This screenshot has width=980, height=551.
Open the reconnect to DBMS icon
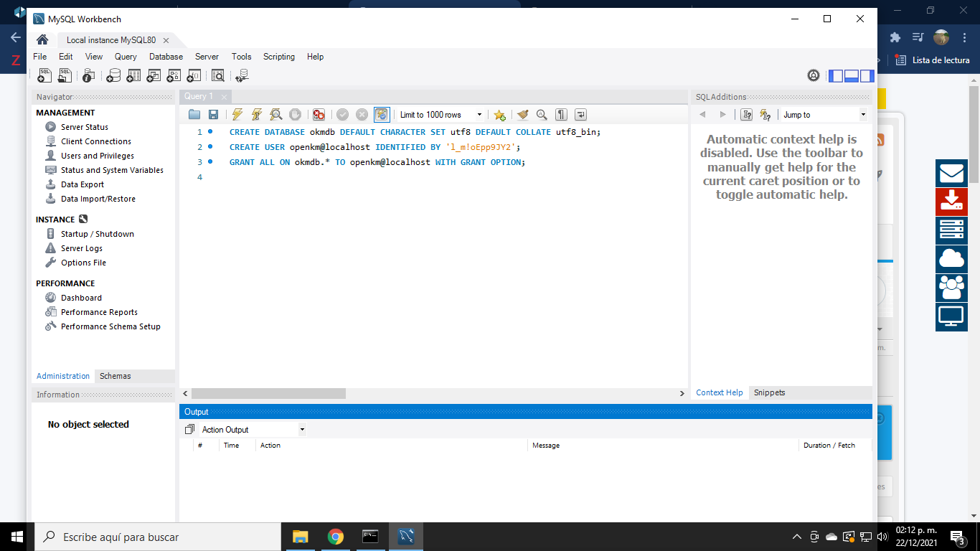(x=242, y=75)
